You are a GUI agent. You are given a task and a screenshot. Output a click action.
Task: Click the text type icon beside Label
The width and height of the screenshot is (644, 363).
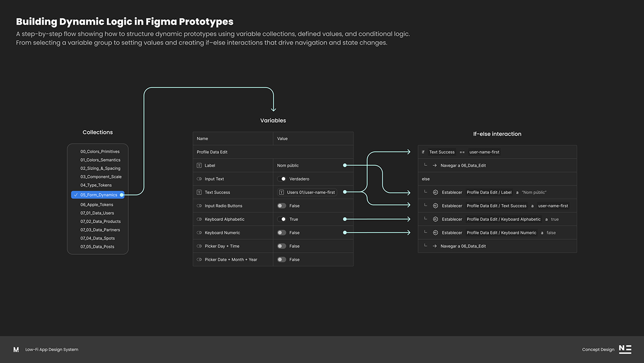tap(199, 165)
